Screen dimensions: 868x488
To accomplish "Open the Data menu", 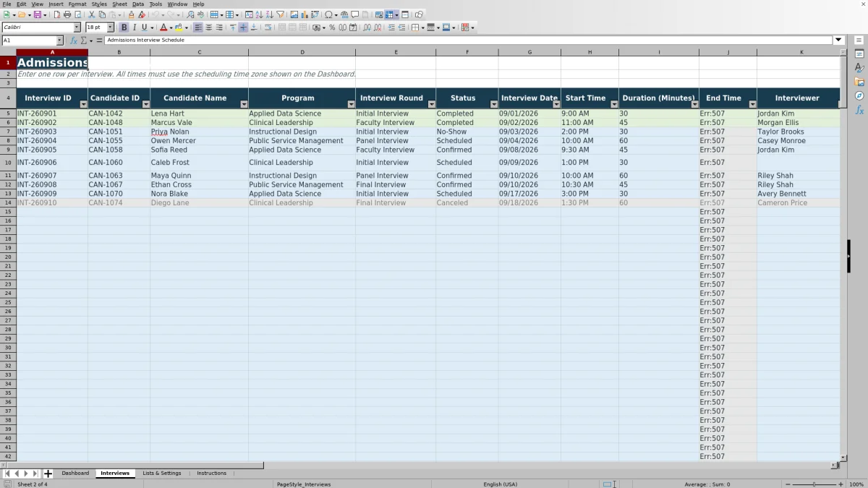I will (137, 4).
